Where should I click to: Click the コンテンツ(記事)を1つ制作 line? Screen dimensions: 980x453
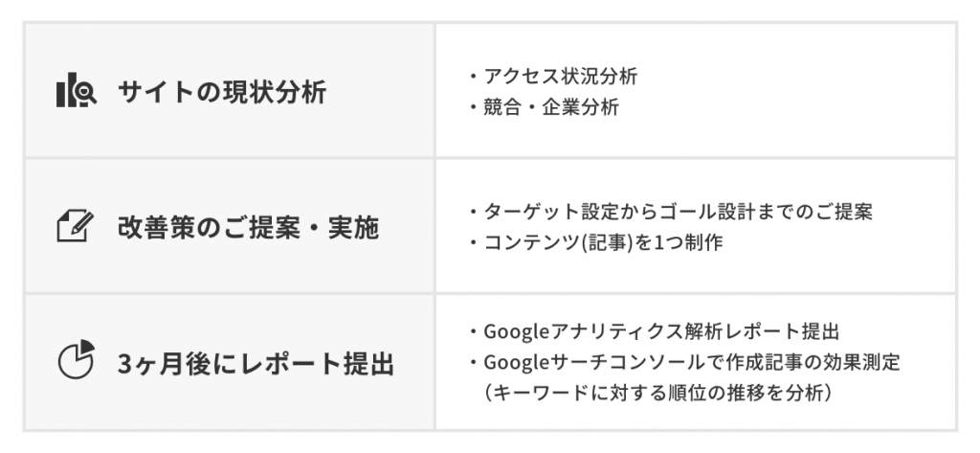[603, 242]
